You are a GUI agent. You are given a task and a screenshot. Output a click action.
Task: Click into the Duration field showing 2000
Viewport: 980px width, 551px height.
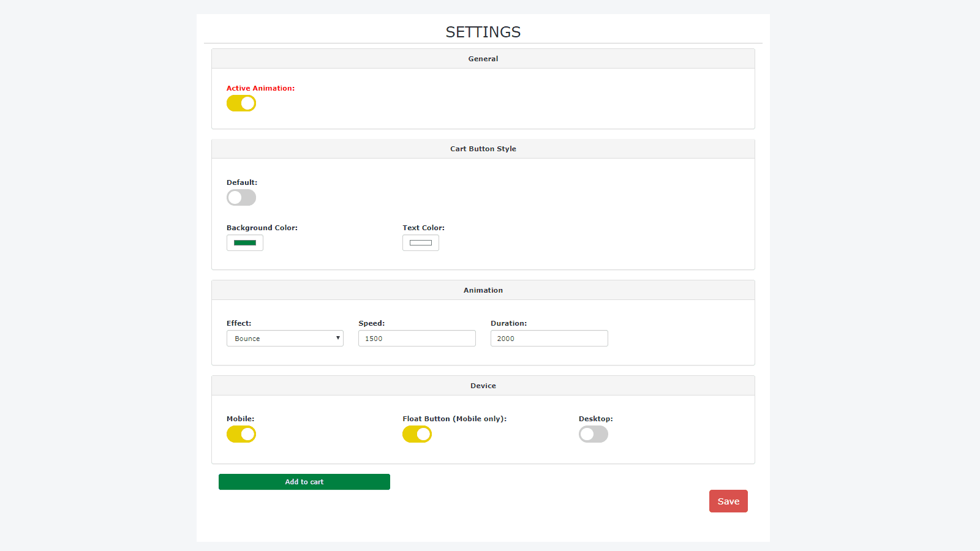point(549,338)
